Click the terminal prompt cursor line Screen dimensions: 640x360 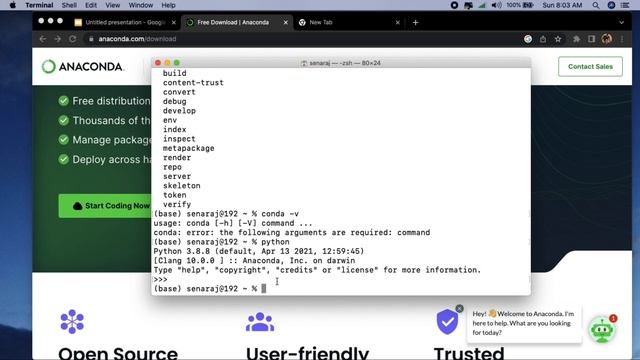pyautogui.click(x=210, y=289)
